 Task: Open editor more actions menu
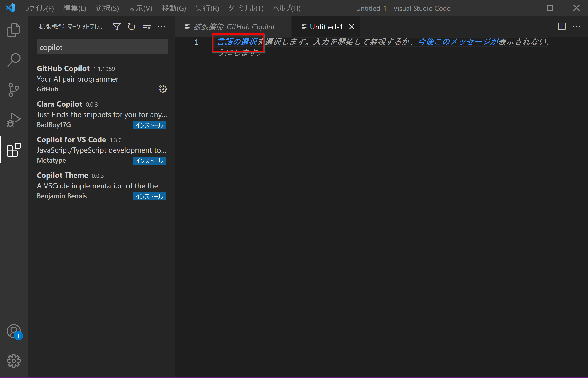click(x=577, y=27)
